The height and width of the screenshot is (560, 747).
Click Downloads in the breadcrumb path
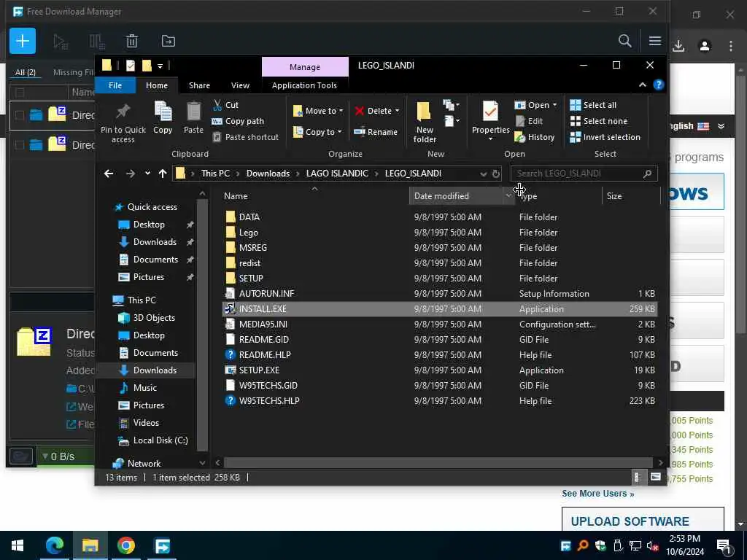click(268, 174)
